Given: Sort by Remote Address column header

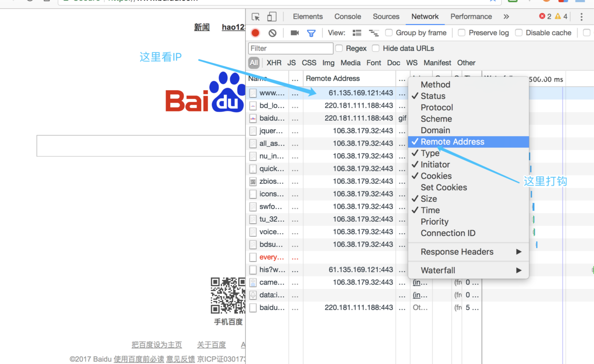Looking at the screenshot, I should pyautogui.click(x=349, y=79).
